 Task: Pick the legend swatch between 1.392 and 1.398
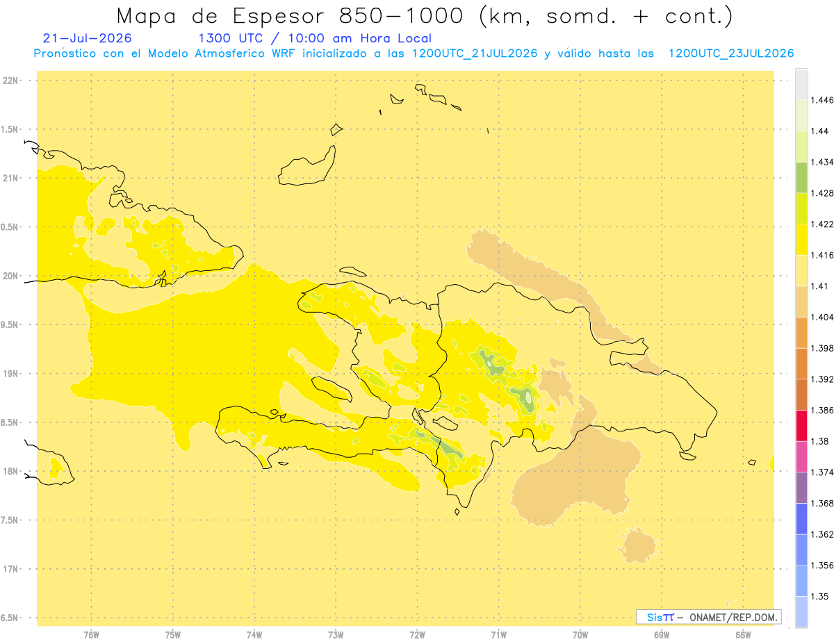click(x=801, y=363)
